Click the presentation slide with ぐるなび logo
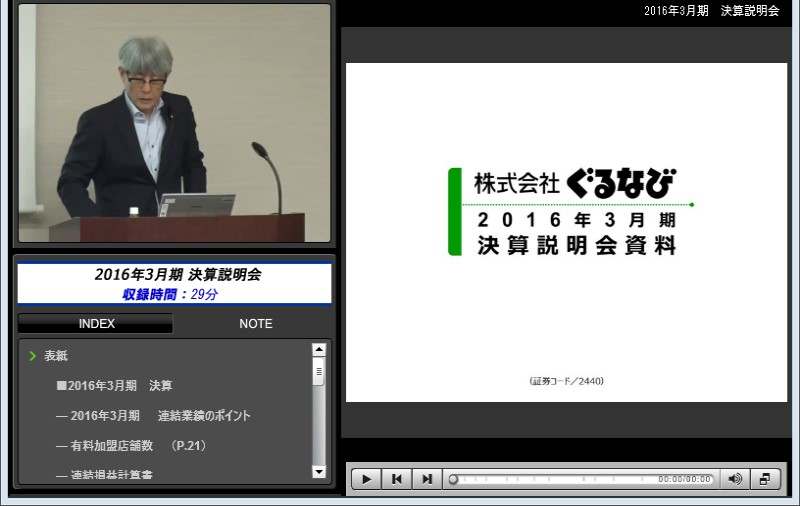This screenshot has height=506, width=800. click(566, 232)
